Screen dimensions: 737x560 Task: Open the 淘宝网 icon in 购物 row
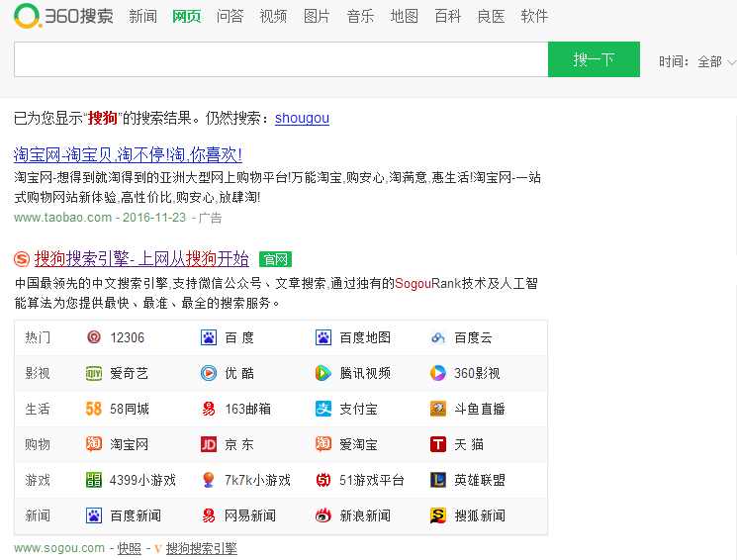point(94,444)
